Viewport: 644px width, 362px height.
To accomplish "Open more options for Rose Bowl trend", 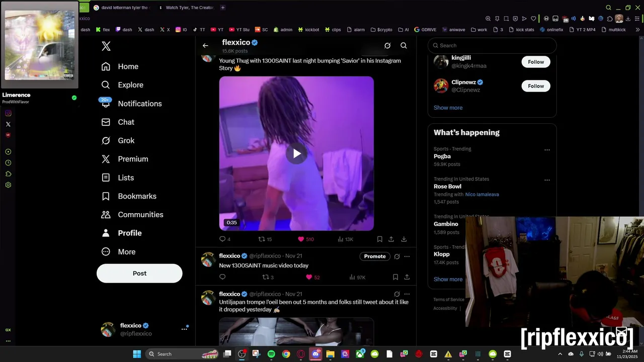I will [547, 180].
